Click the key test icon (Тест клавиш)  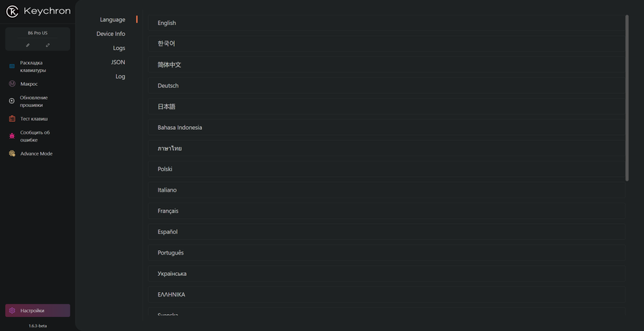[12, 118]
